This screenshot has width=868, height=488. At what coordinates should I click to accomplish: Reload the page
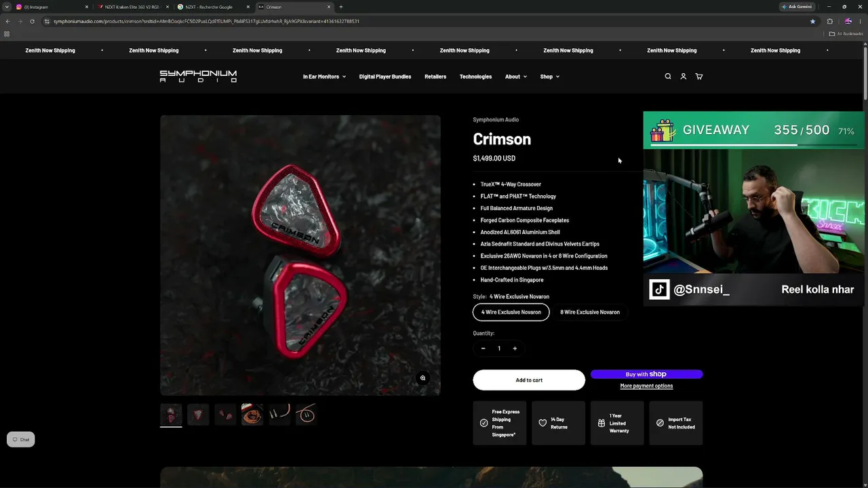click(32, 21)
